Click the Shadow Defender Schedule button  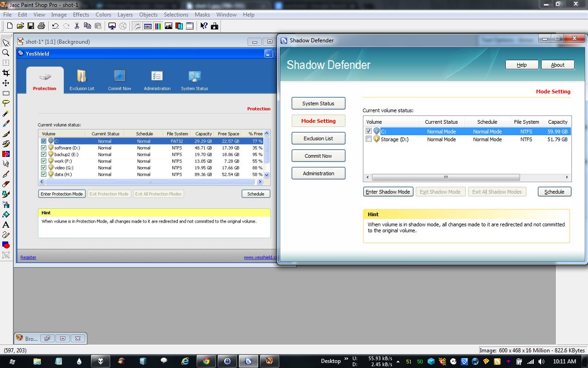coord(554,192)
